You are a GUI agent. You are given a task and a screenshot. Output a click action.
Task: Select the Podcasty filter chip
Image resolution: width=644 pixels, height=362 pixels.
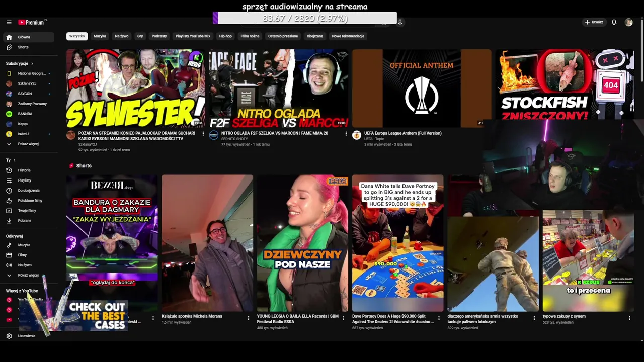pyautogui.click(x=159, y=36)
